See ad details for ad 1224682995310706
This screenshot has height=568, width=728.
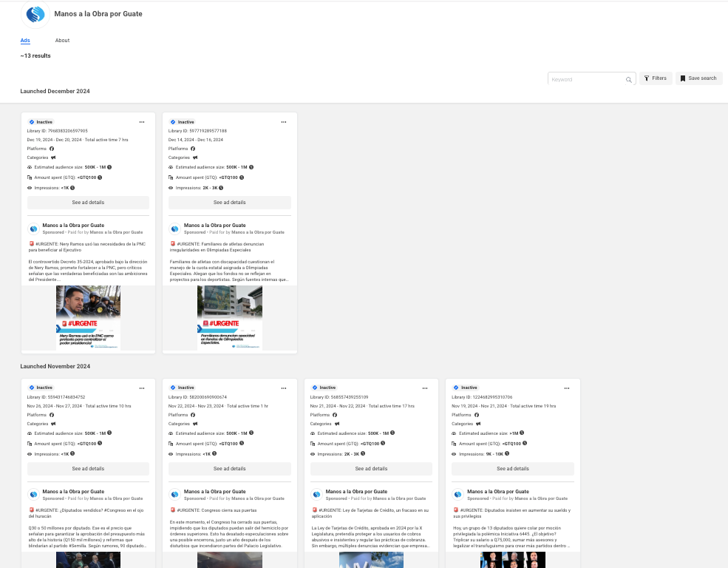pyautogui.click(x=513, y=469)
